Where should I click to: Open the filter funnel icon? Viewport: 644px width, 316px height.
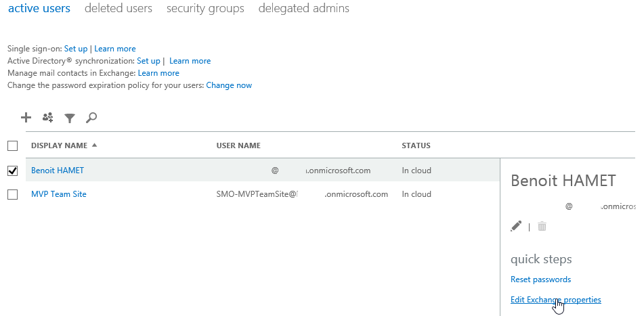coord(69,118)
